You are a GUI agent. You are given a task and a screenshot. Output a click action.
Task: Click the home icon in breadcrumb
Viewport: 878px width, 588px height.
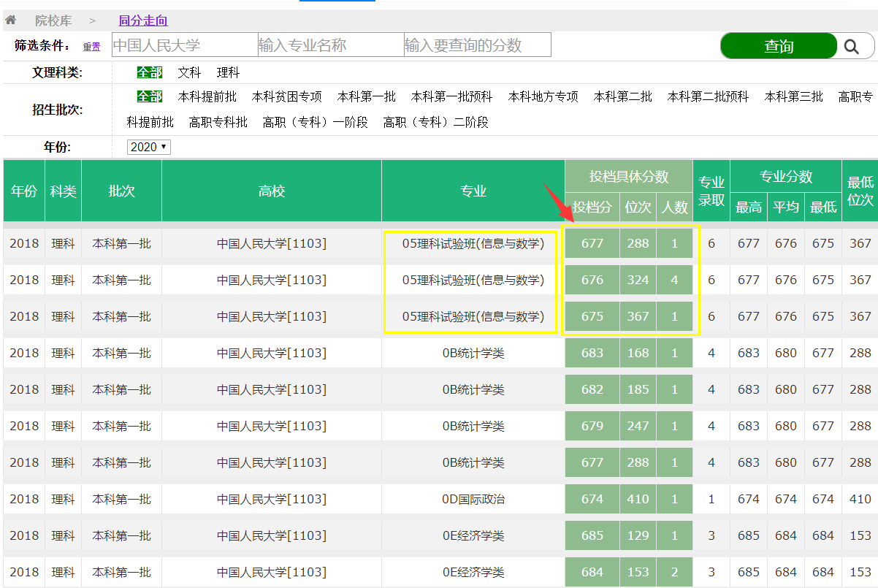[10, 20]
